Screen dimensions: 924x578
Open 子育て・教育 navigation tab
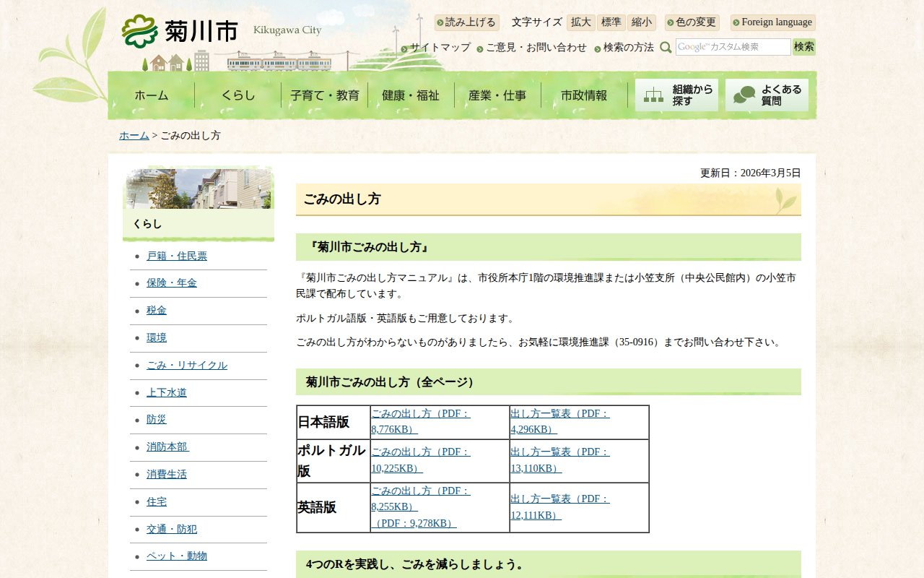(325, 95)
